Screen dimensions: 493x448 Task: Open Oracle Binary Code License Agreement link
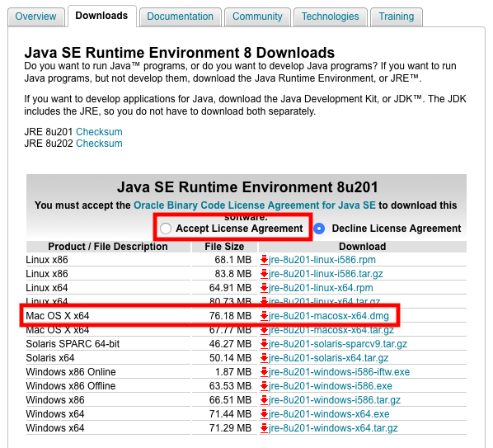255,205
